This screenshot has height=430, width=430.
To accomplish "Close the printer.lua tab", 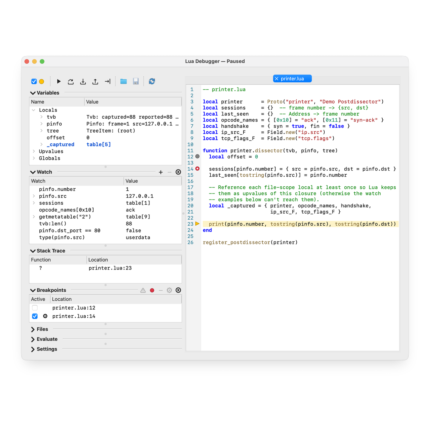I will click(276, 79).
